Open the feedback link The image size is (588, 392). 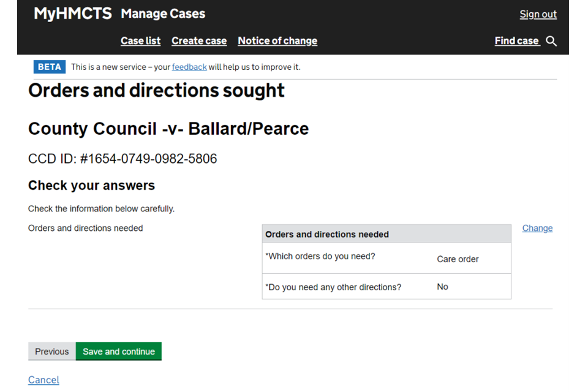tap(189, 67)
